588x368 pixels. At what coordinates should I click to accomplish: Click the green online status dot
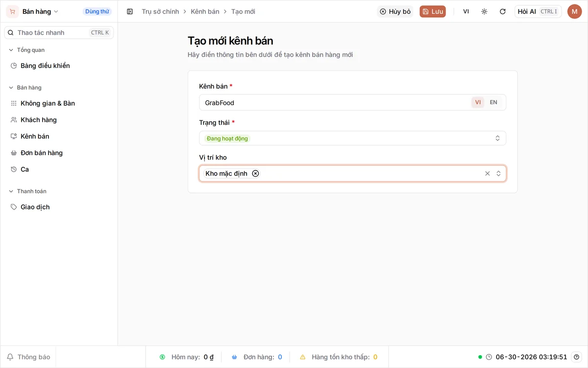coord(480,357)
